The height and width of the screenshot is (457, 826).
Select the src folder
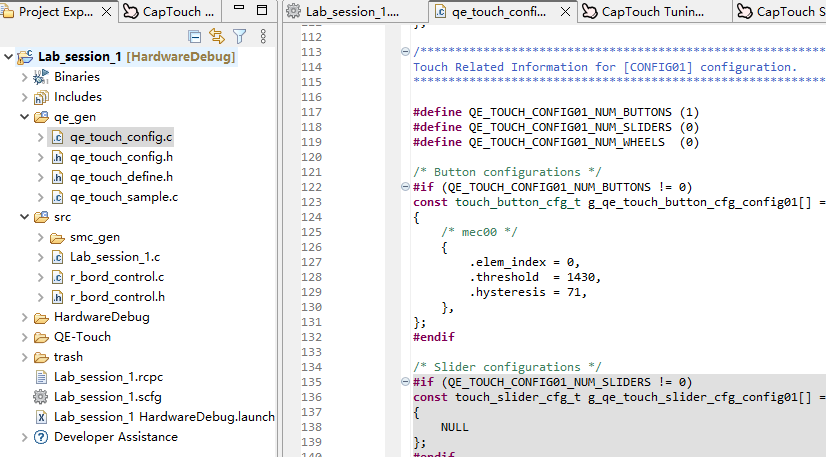coord(62,217)
